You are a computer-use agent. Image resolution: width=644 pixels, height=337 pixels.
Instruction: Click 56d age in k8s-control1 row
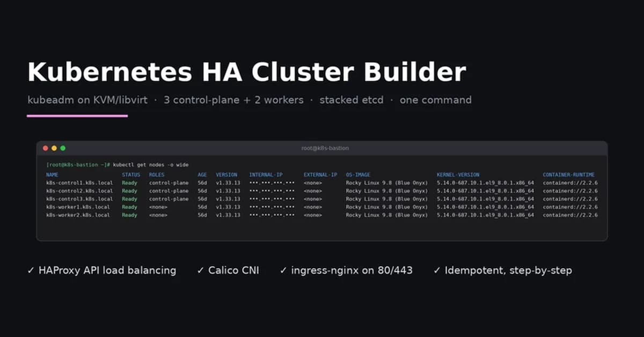click(202, 183)
